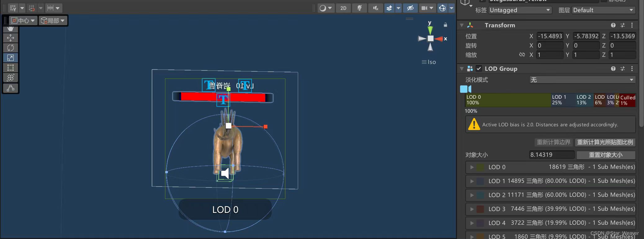
Task: Select the custom editor tools icon
Action: (x=11, y=88)
